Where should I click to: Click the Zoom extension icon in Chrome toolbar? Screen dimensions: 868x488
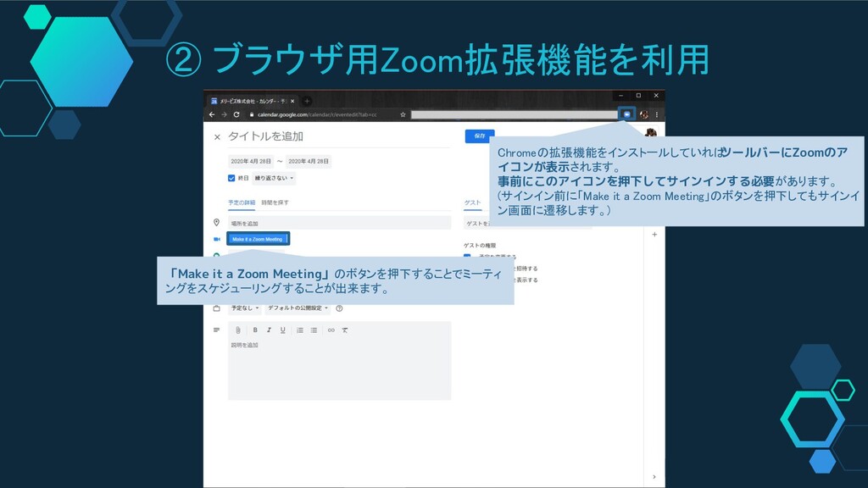626,114
